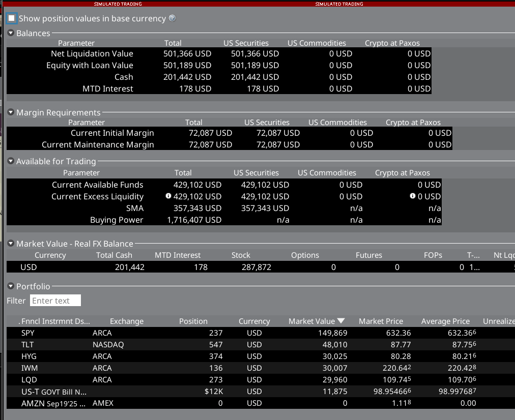Sort portfolio by Position column header

pyautogui.click(x=193, y=321)
